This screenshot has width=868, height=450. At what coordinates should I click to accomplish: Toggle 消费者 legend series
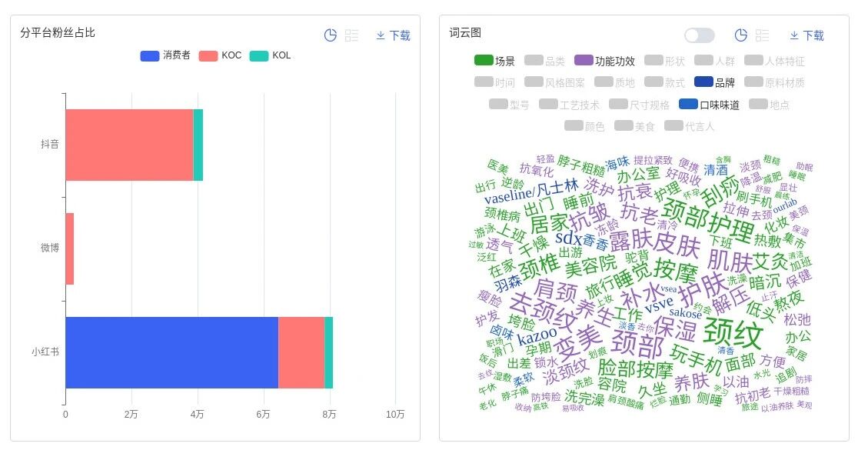(165, 55)
